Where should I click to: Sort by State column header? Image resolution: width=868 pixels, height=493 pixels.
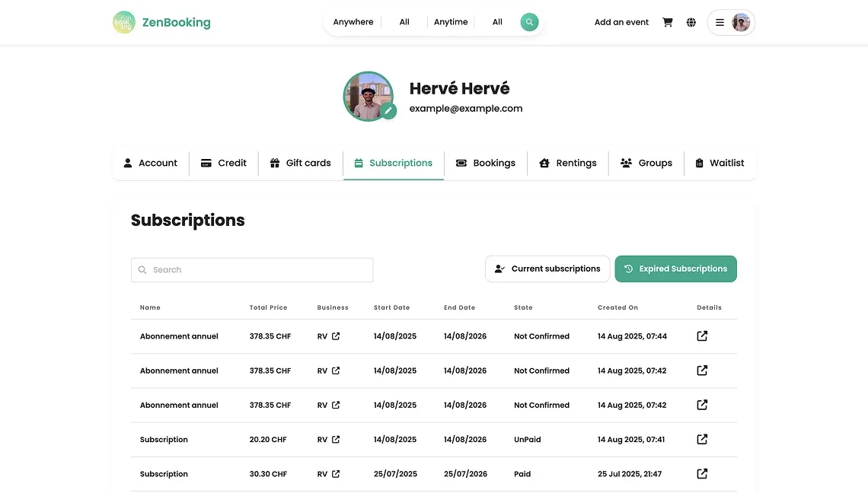[523, 307]
